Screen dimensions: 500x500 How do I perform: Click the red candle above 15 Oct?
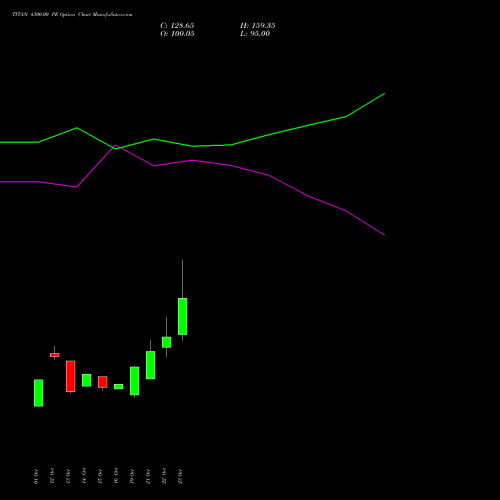[x=103, y=382]
